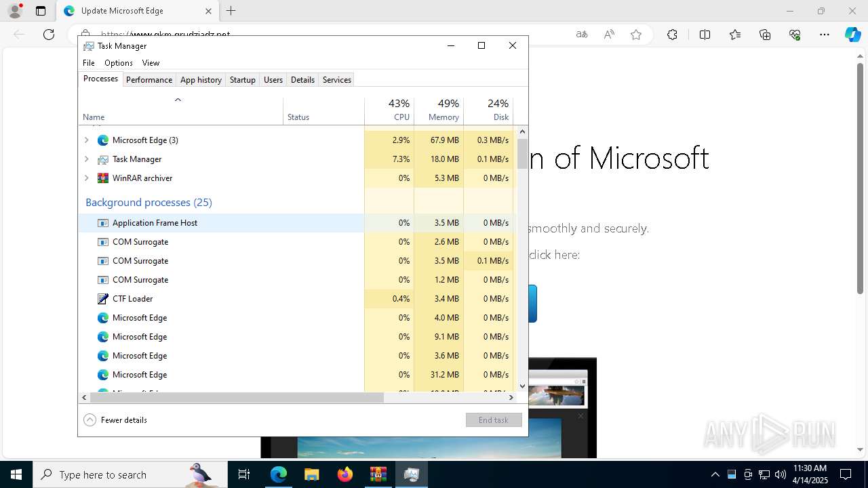Open Firefox from the taskbar

pos(345,474)
